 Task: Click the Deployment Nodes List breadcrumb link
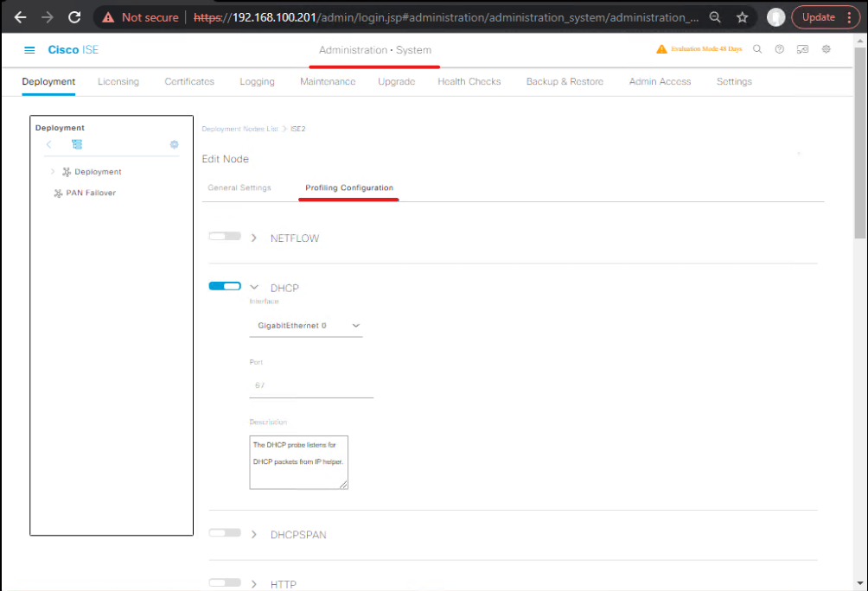coord(239,129)
